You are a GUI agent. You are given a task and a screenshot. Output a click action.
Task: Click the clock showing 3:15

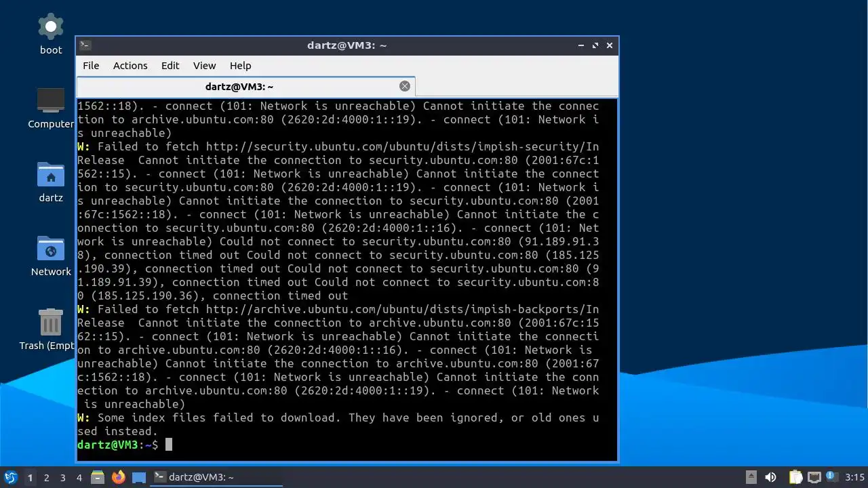tap(855, 477)
